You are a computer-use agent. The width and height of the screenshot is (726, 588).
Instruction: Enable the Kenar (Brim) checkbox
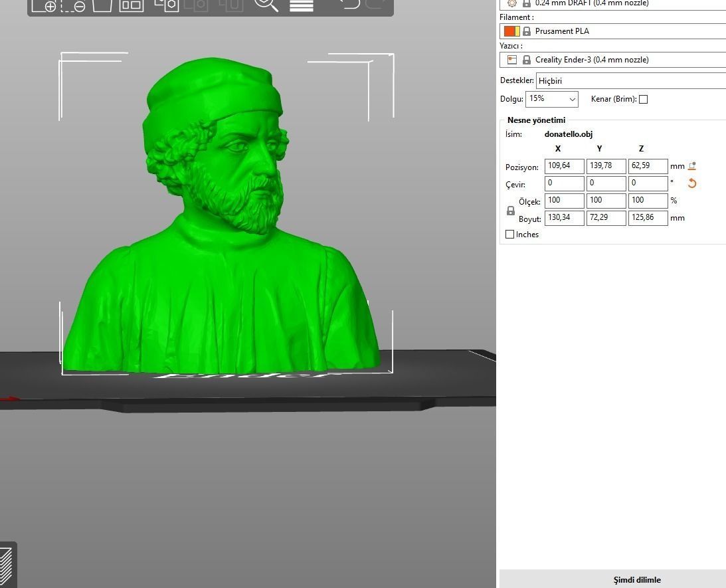[643, 99]
